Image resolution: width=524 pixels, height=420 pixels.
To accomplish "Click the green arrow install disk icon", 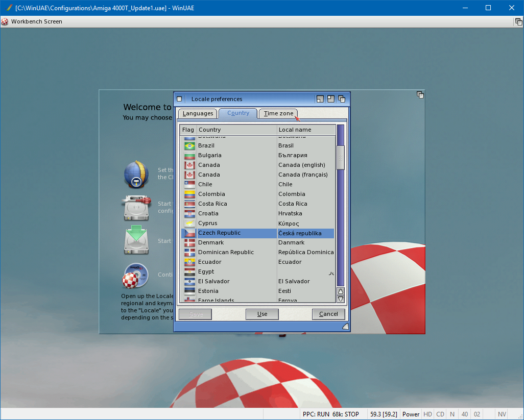I will 136,240.
